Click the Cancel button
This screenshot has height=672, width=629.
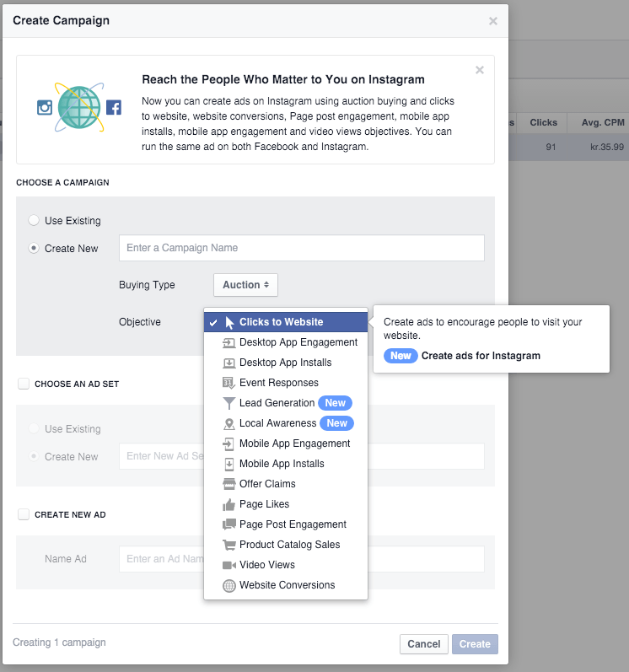pyautogui.click(x=424, y=644)
